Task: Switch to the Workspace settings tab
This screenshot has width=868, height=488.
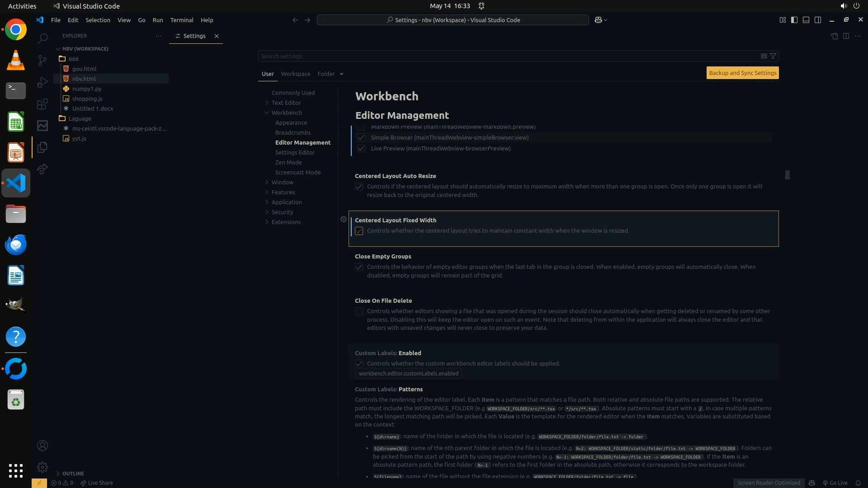Action: pyautogui.click(x=295, y=74)
